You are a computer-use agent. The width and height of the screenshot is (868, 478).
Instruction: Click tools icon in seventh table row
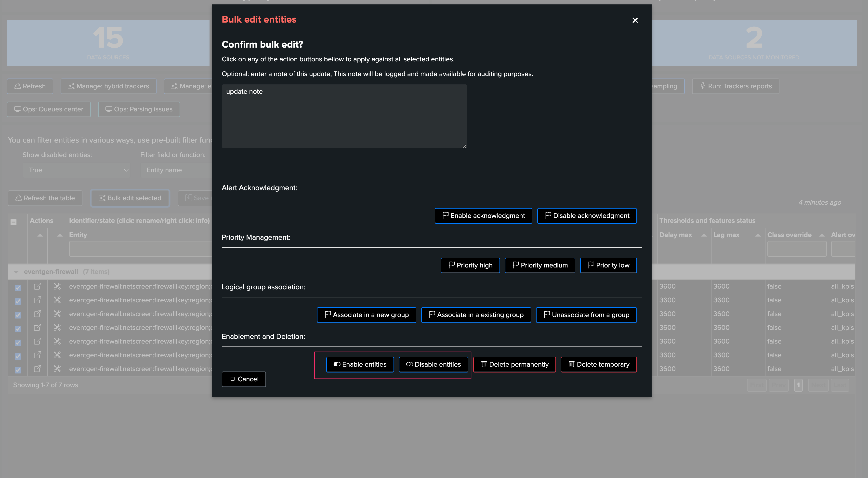tap(57, 369)
